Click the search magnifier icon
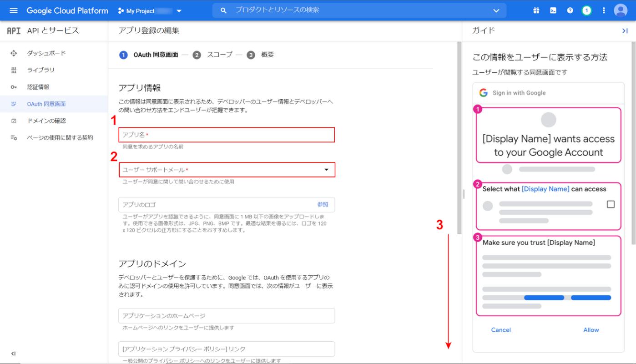636x364 pixels. click(x=223, y=10)
